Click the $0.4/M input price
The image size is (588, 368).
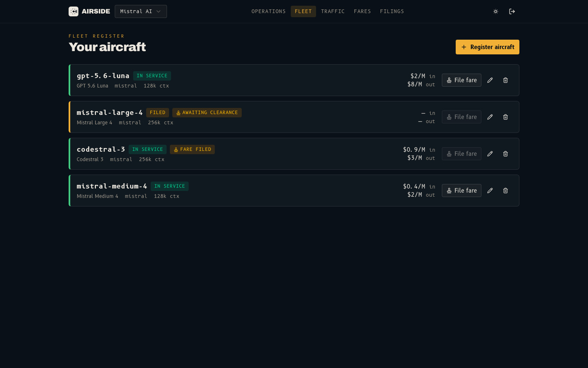pyautogui.click(x=414, y=186)
